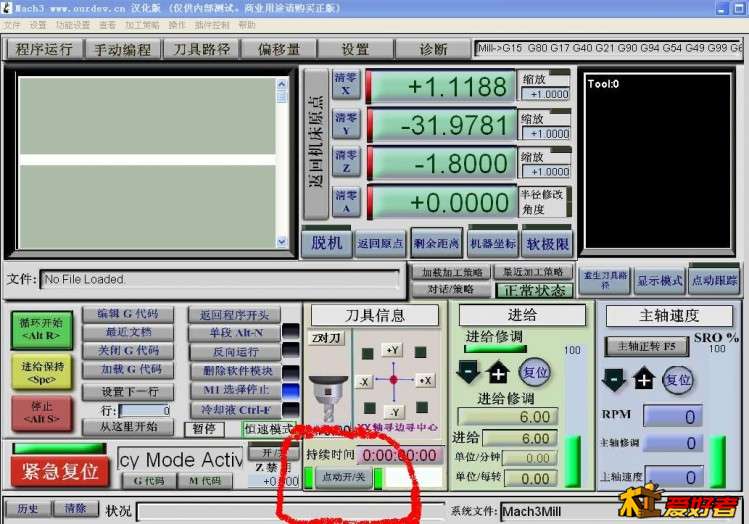The height and width of the screenshot is (524, 749).
Task: Click the Zero Z (清零 Z) button
Action: tap(345, 161)
